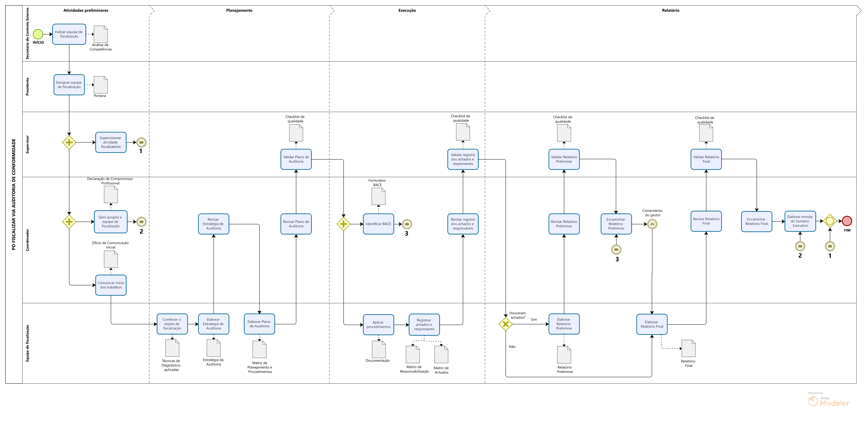Click the Equipe de fiscalização lane label
Viewport: 868px width, 433px height.
[28, 343]
